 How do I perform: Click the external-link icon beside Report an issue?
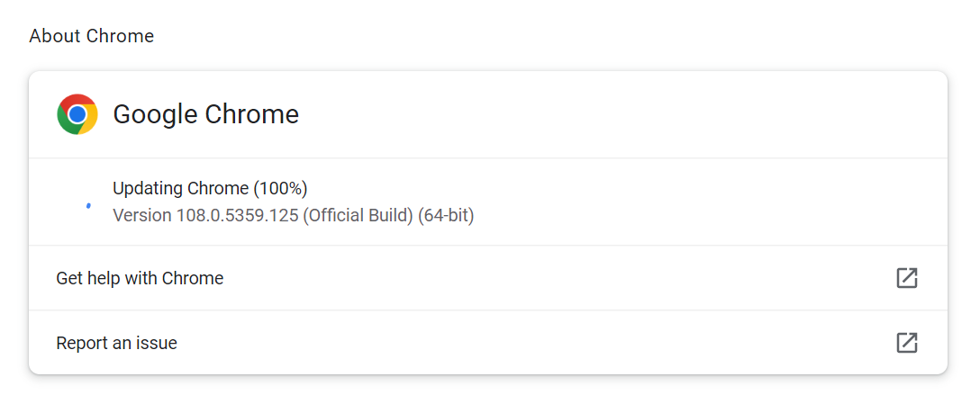[906, 343]
